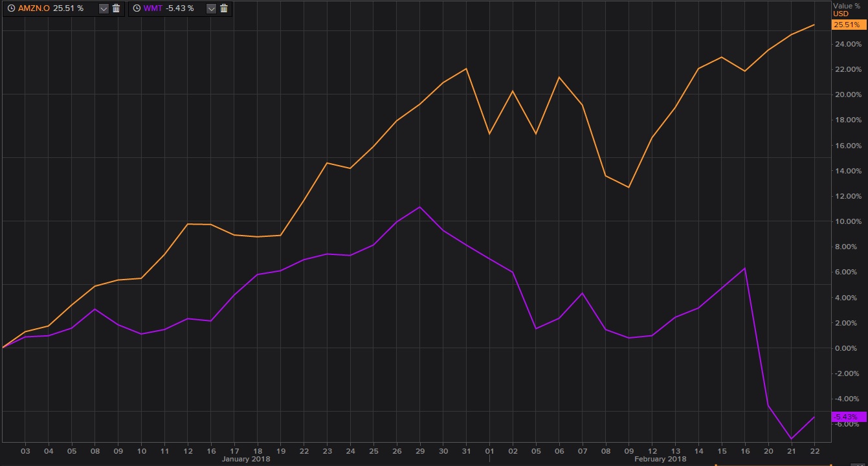The height and width of the screenshot is (466, 868).
Task: Click the January 2018 month label
Action: [246, 459]
